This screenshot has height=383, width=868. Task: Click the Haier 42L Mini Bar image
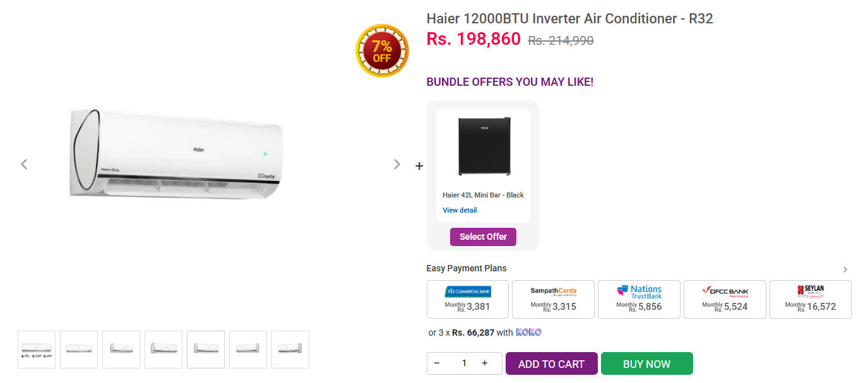pyautogui.click(x=484, y=146)
